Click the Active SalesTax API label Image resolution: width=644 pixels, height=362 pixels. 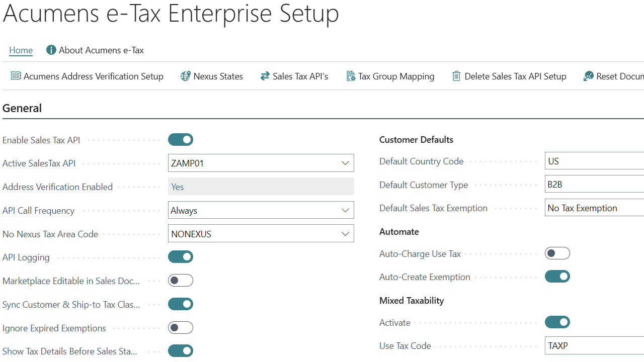[x=39, y=163]
